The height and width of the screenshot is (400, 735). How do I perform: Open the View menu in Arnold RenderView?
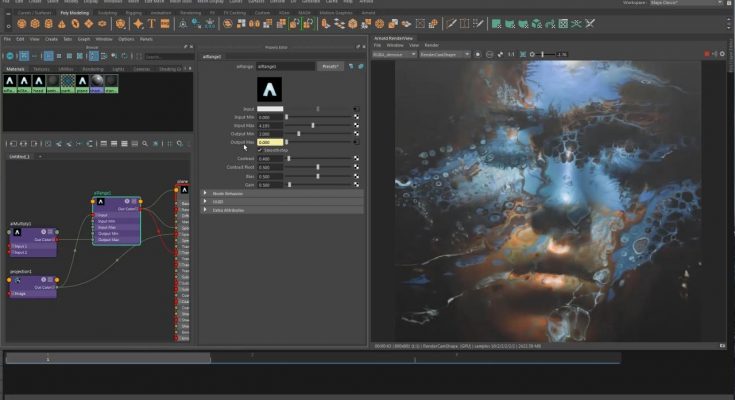pos(414,45)
